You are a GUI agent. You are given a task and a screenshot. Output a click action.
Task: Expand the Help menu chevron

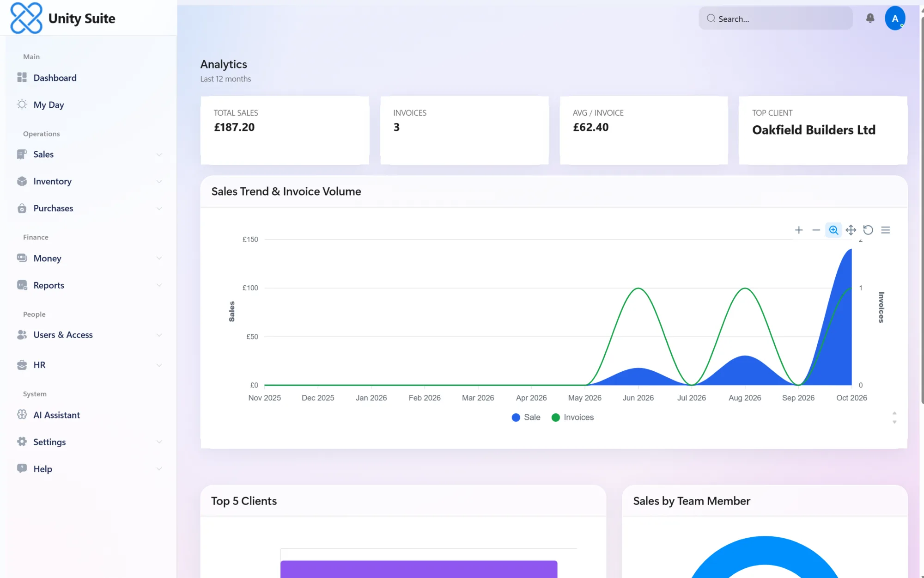[159, 468]
